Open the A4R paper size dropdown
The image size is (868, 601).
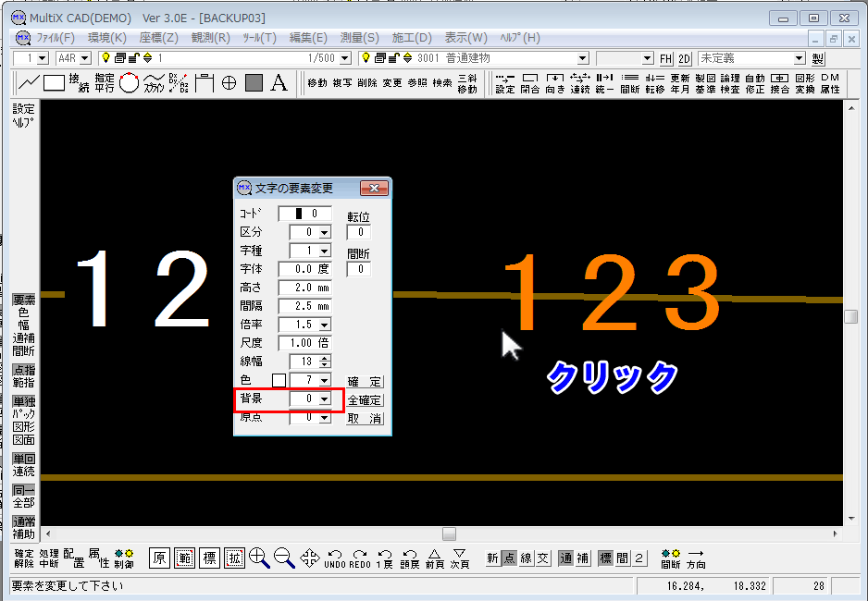[x=85, y=58]
